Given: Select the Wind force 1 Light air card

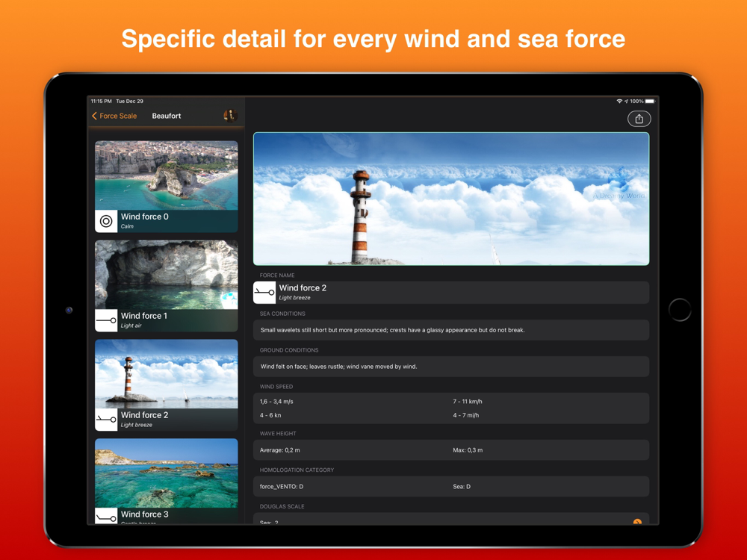Looking at the screenshot, I should (x=167, y=286).
